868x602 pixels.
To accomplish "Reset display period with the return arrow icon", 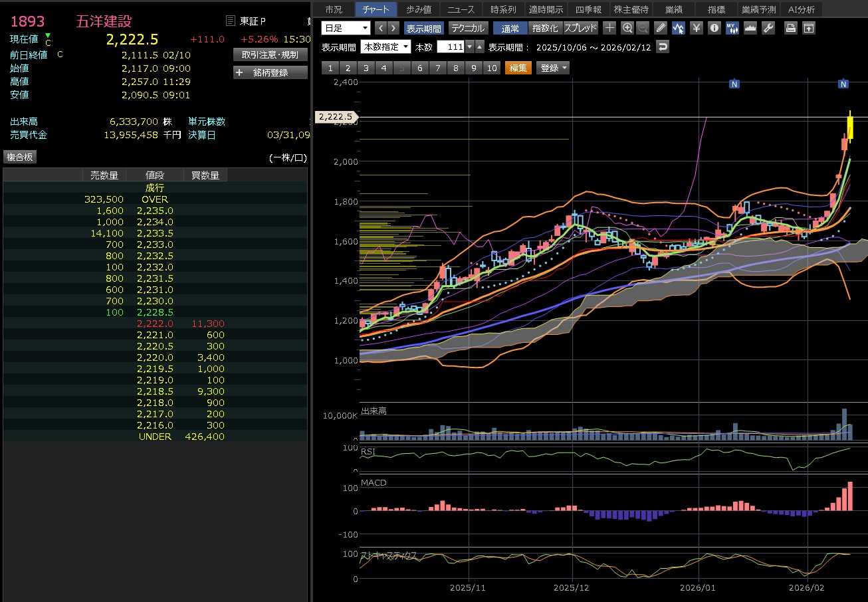I will point(662,47).
